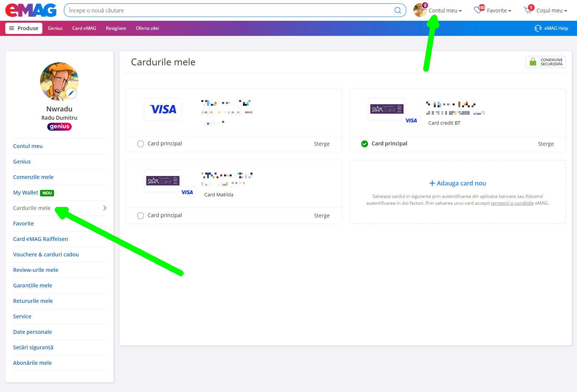Open Oferta zilei in navigation bar
The height and width of the screenshot is (392, 577).
click(147, 28)
